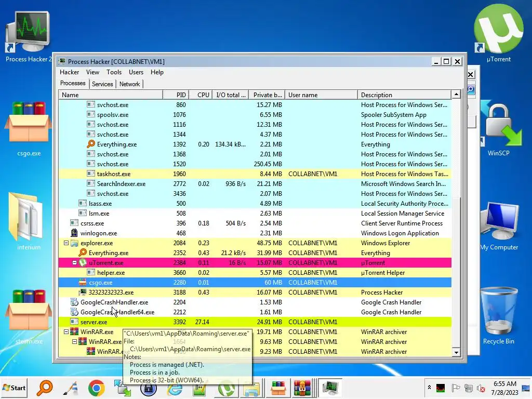
Task: Select the taskhost.exe process row
Action: (255, 174)
